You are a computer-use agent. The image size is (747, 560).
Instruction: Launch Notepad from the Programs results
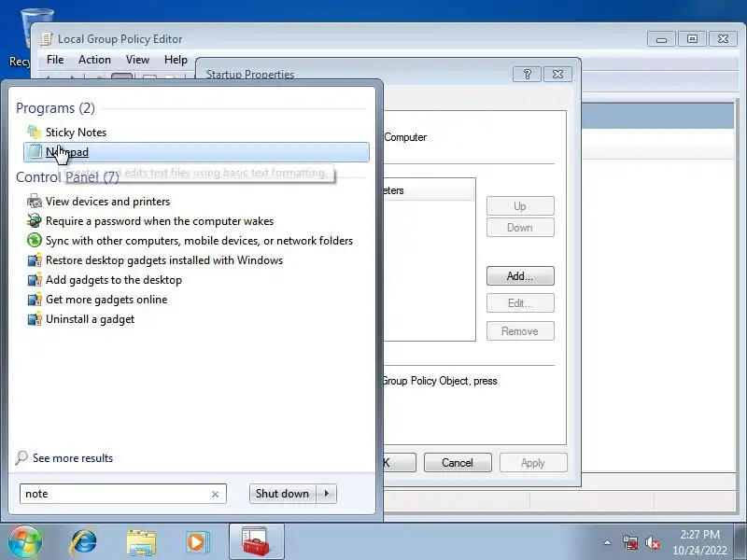pyautogui.click(x=196, y=152)
